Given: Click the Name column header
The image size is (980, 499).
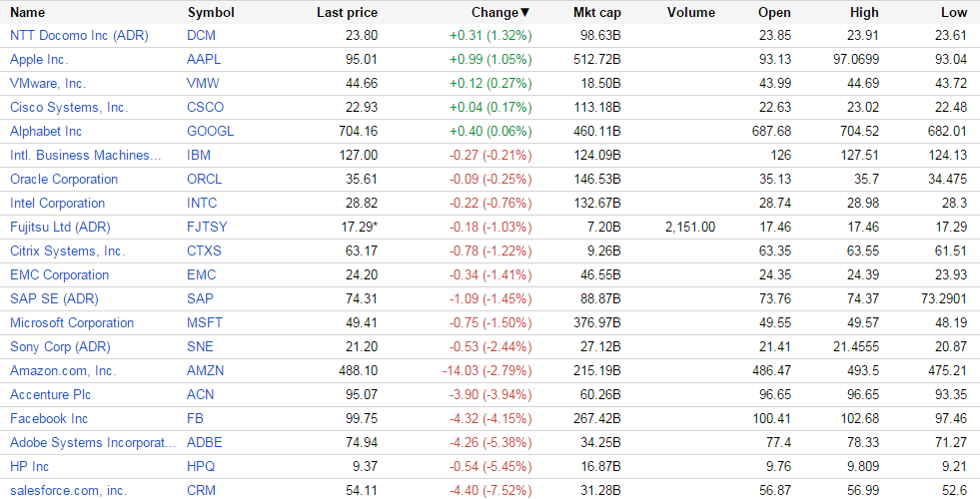Looking at the screenshot, I should pyautogui.click(x=28, y=12).
